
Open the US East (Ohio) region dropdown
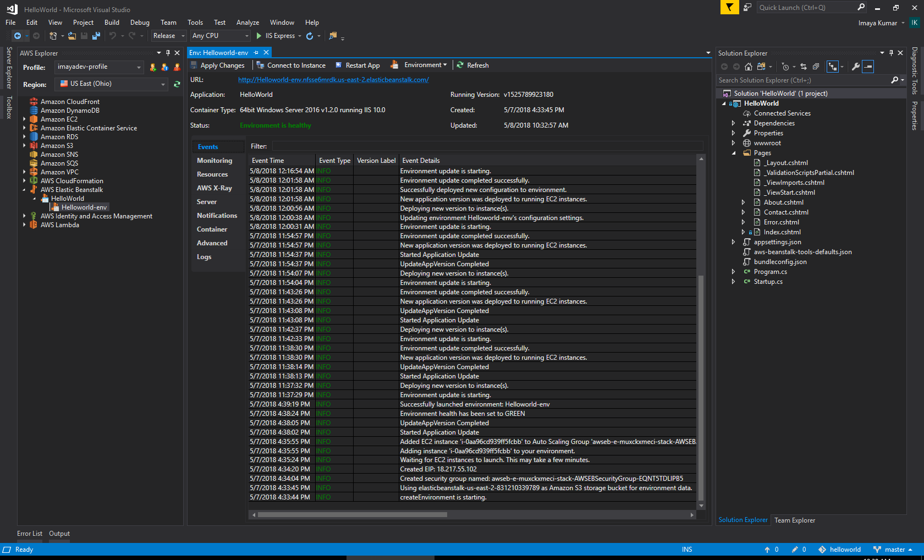point(111,84)
